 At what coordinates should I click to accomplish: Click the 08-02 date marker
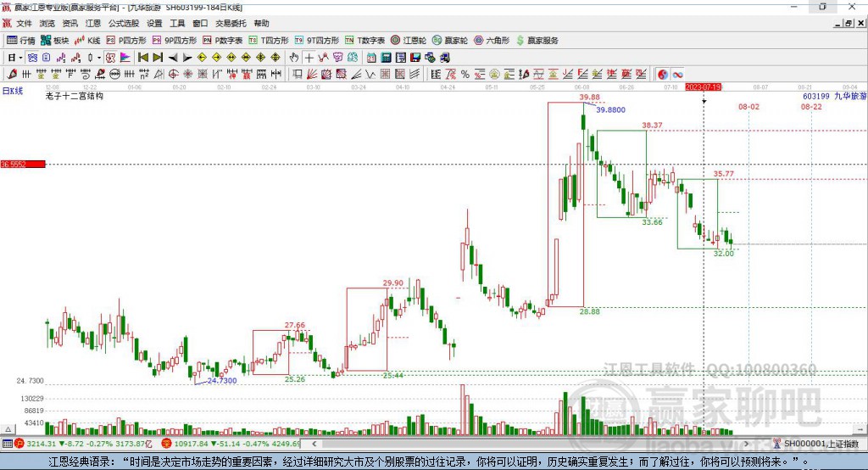pyautogui.click(x=748, y=106)
